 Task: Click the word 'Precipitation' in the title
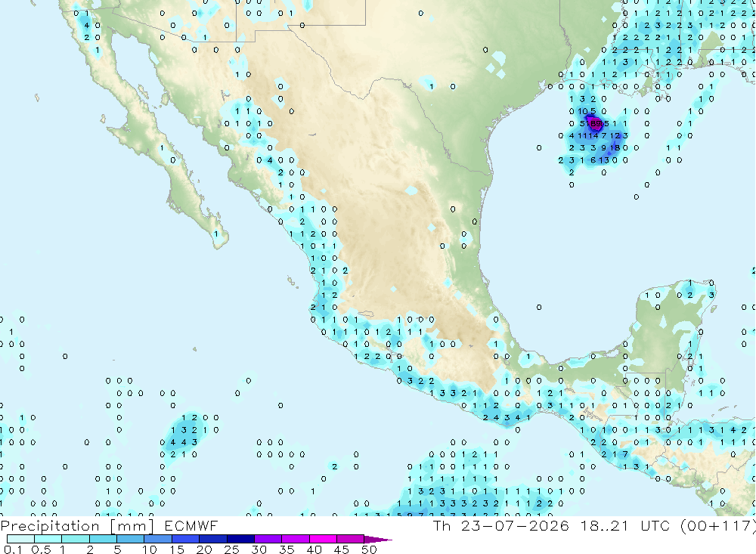click(50, 526)
